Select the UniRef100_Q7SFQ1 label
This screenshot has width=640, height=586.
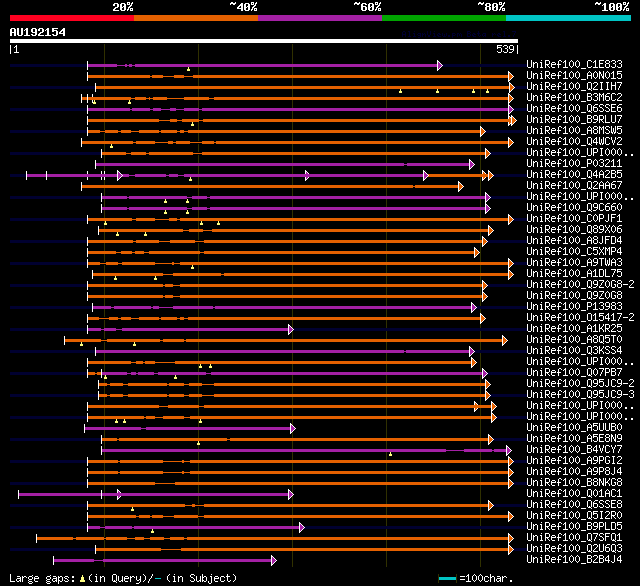pos(574,538)
